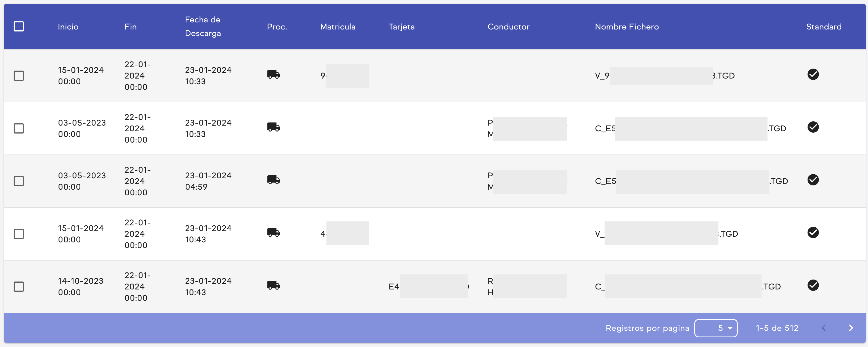Click the Standard checkmark on the last row
Viewport: 868px width, 347px height.
coord(813,285)
